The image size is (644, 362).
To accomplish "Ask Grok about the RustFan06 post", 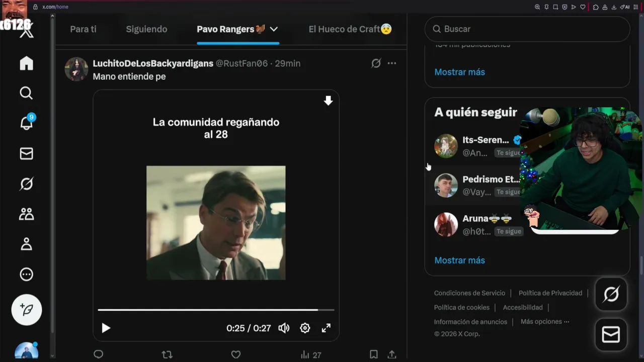I will click(x=376, y=63).
